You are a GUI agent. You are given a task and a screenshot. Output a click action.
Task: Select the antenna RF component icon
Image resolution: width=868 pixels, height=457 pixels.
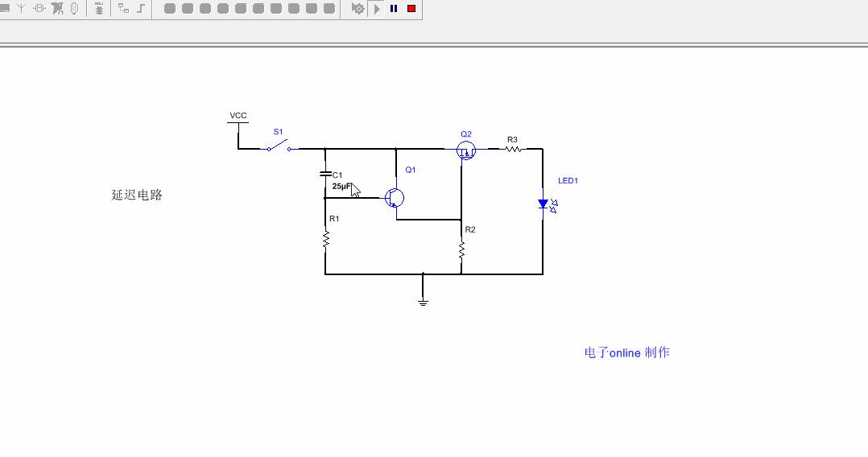[x=21, y=9]
